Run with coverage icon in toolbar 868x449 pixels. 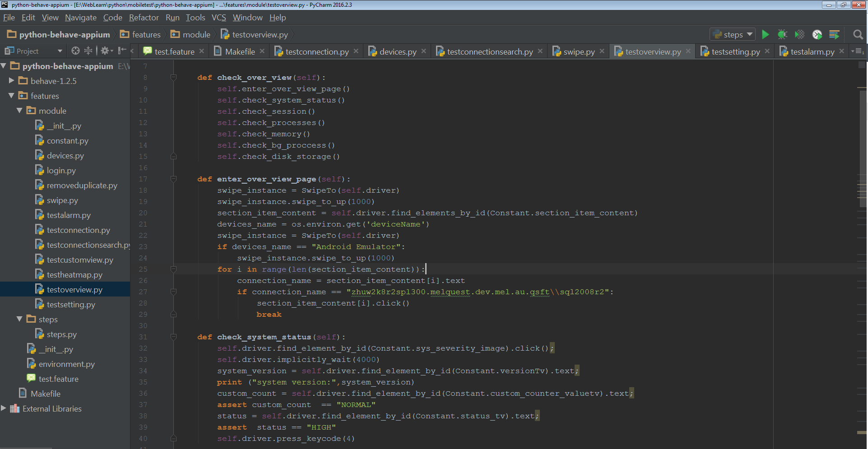pos(799,35)
